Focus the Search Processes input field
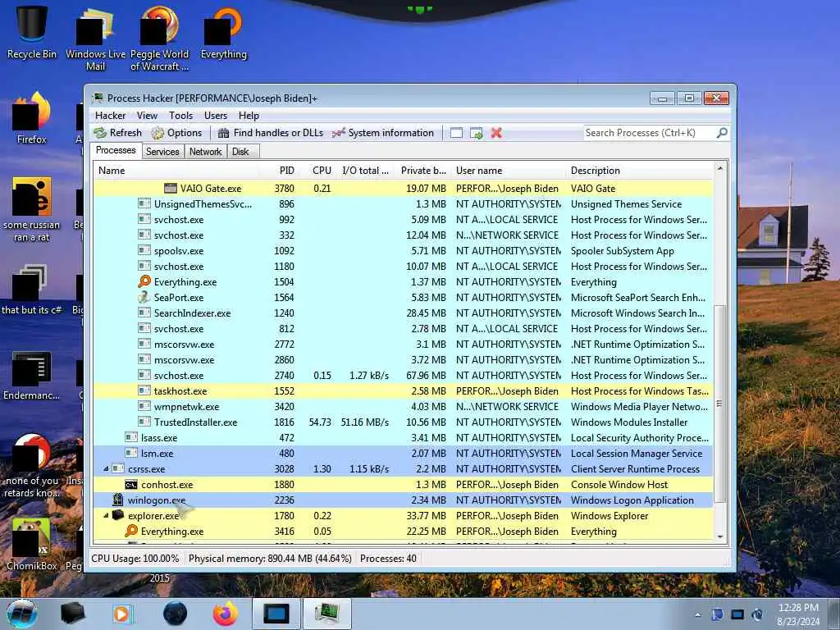 pyautogui.click(x=650, y=133)
